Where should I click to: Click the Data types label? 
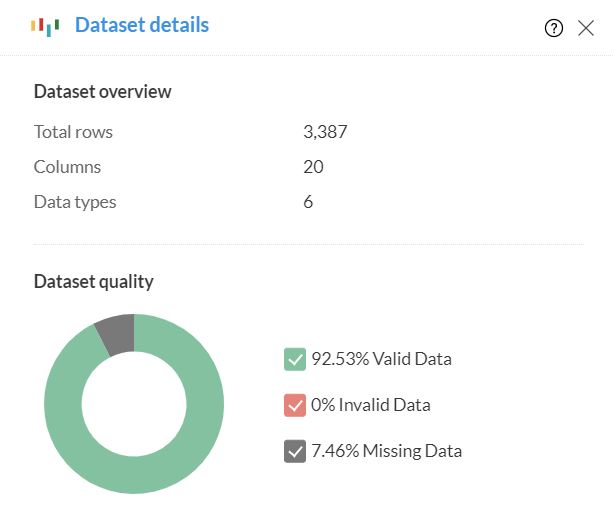coord(75,202)
